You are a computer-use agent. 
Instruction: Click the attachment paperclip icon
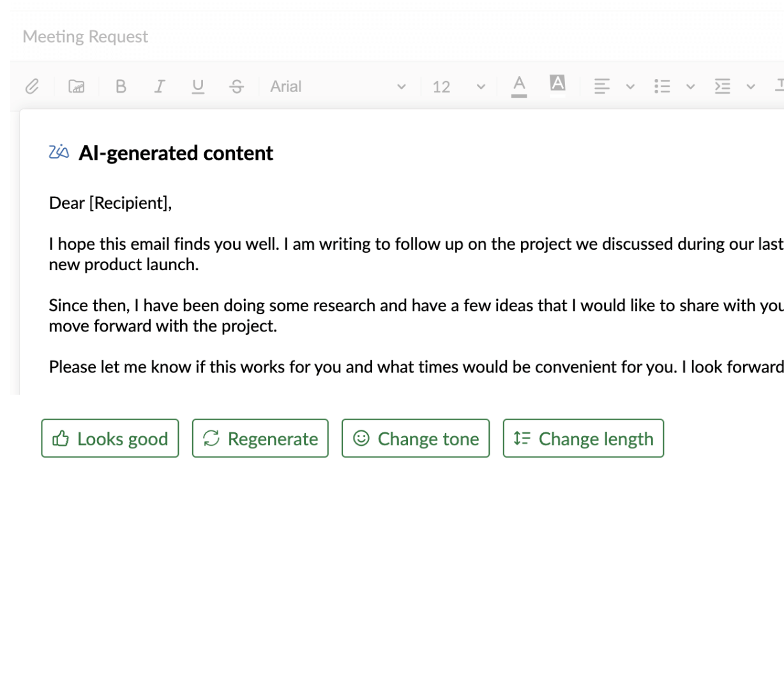pos(32,86)
